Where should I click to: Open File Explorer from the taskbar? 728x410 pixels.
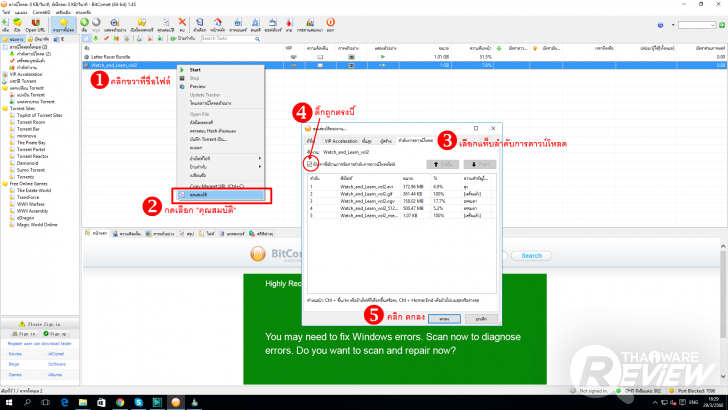pyautogui.click(x=83, y=403)
